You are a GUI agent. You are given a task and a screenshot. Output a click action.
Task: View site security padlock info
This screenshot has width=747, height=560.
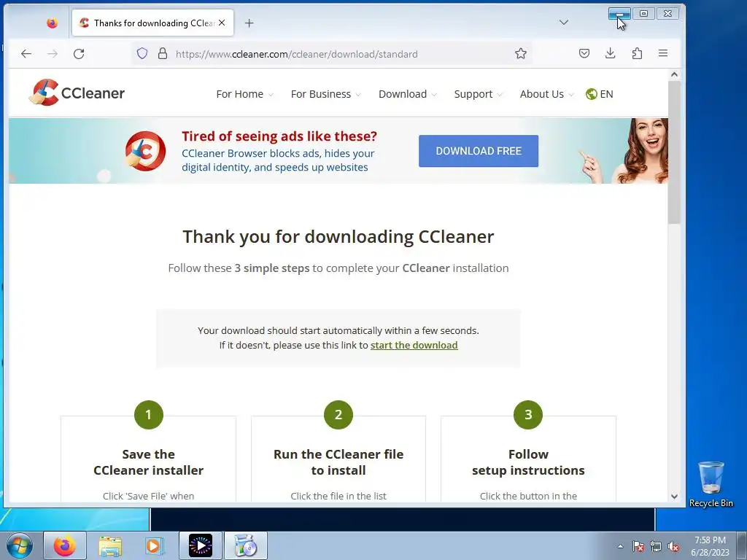163,53
